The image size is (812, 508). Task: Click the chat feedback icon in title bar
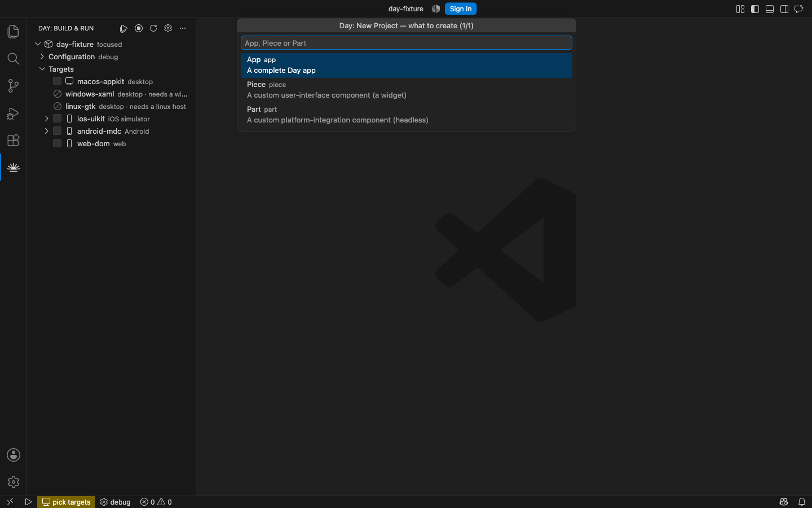[799, 9]
